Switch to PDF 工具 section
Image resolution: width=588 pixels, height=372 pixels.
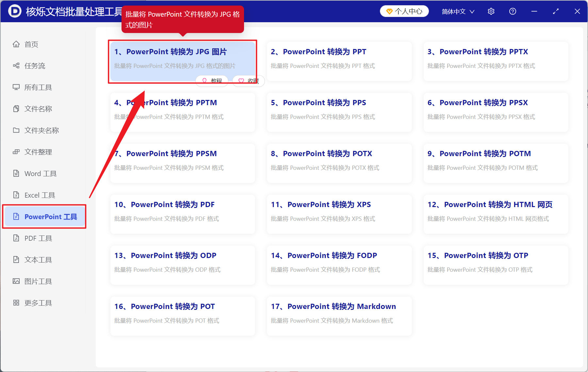pyautogui.click(x=44, y=238)
